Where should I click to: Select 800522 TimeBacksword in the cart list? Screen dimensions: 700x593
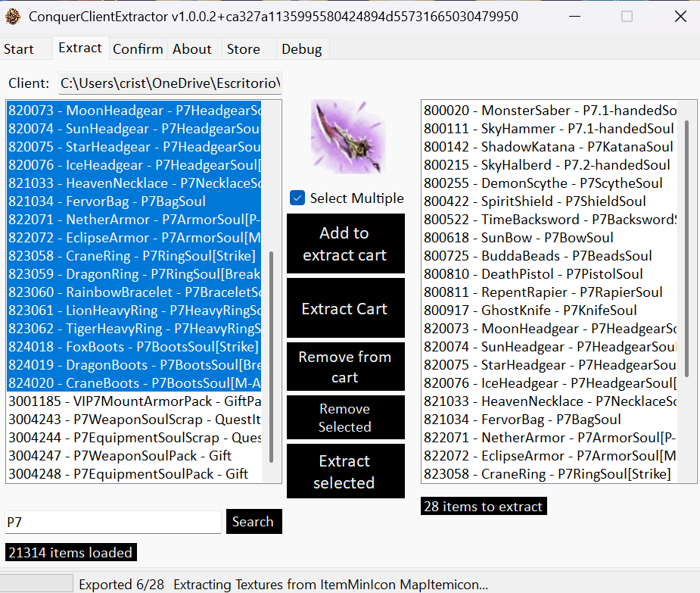549,220
